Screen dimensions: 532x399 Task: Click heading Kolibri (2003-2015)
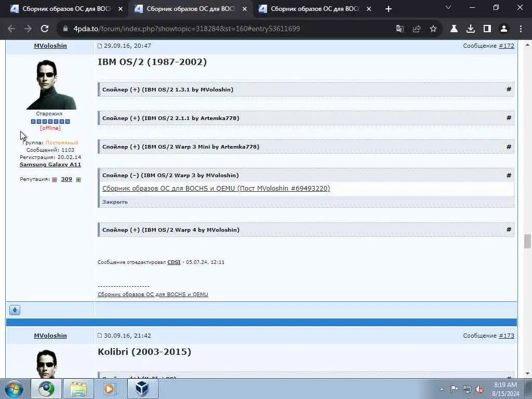point(144,352)
